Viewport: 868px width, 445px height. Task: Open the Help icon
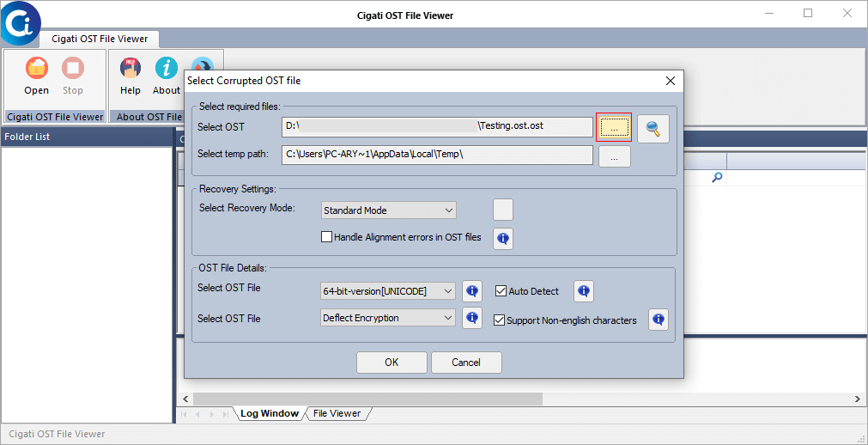tap(131, 69)
